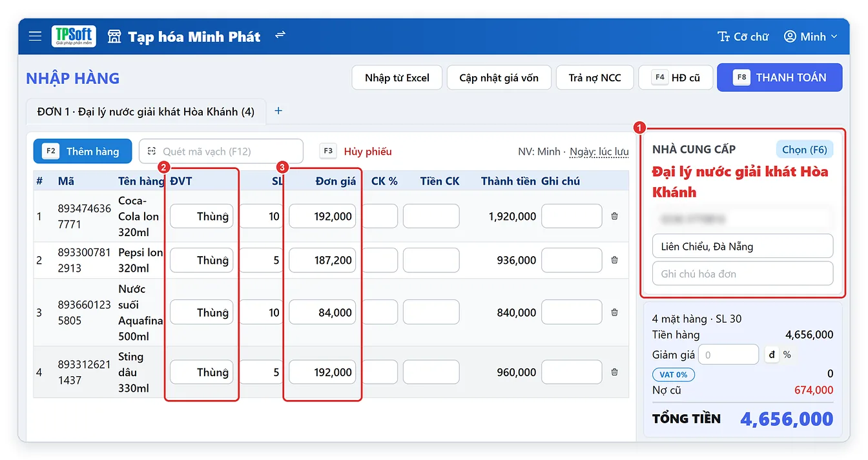This screenshot has height=460, width=868.
Task: Edit the unit Thùng for Coca-Cola lon
Action: pos(201,217)
